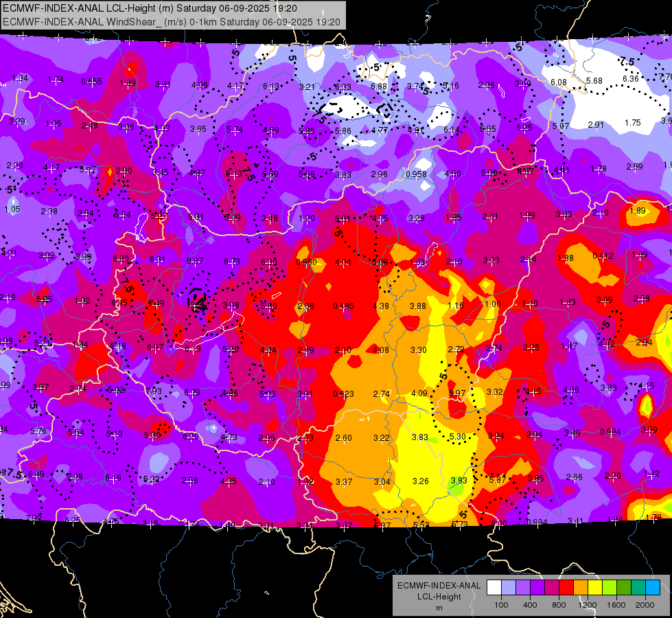672x618 pixels.
Task: Click wind shear value 2.91
Action: [596, 125]
